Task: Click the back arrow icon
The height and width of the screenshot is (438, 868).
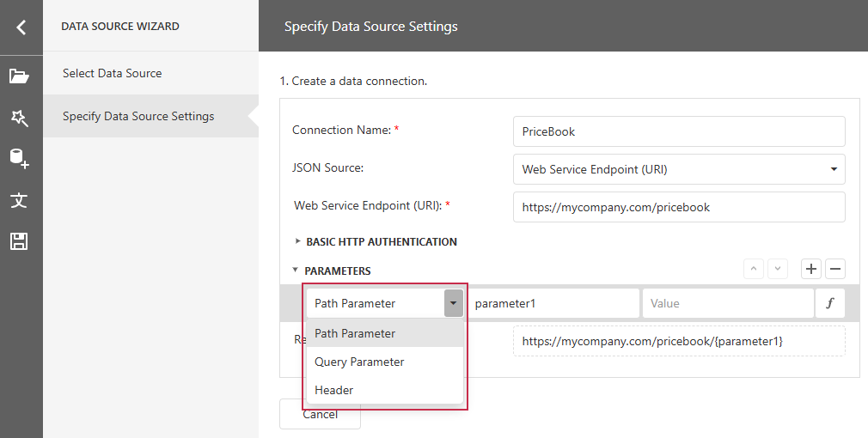Action: (x=21, y=27)
